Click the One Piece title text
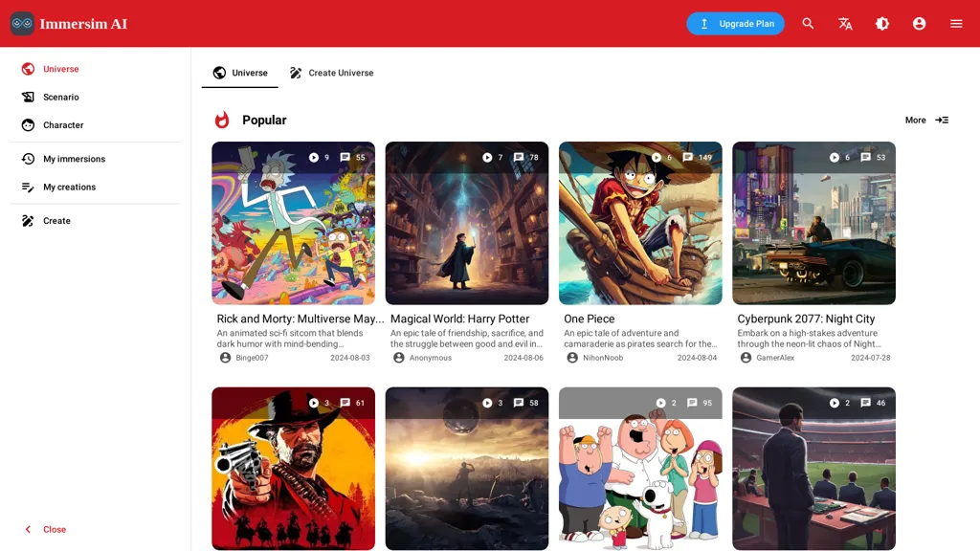This screenshot has height=551, width=980. coord(590,319)
